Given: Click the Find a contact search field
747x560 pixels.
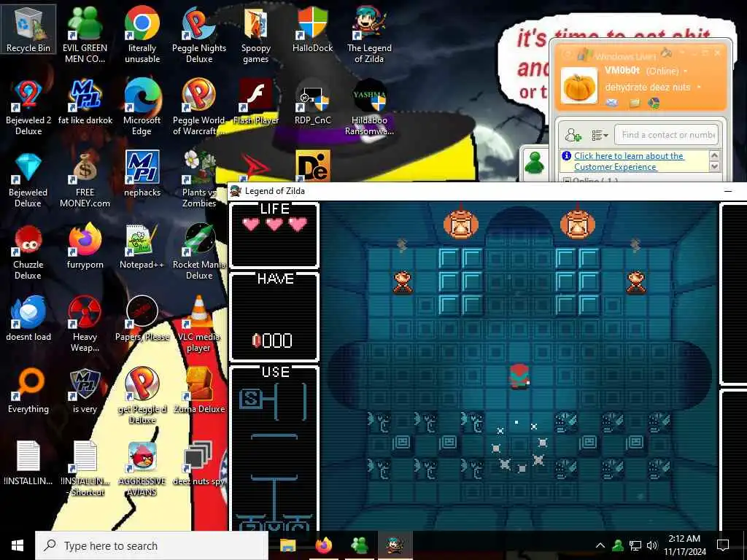Looking at the screenshot, I should [666, 135].
